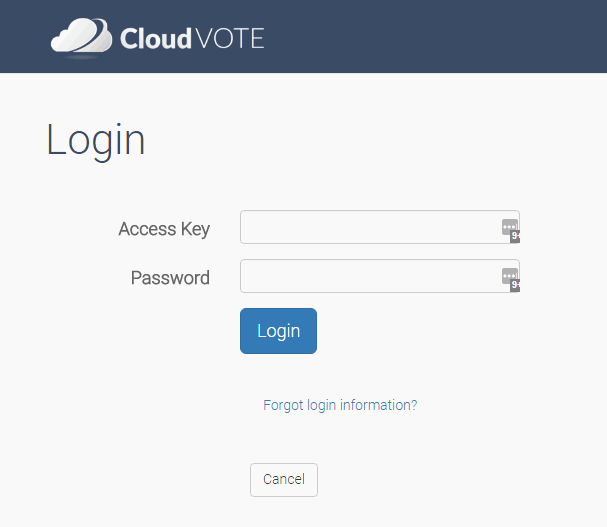Open password manager icon in Password field
Viewport: 607px width, 527px height.
(509, 275)
